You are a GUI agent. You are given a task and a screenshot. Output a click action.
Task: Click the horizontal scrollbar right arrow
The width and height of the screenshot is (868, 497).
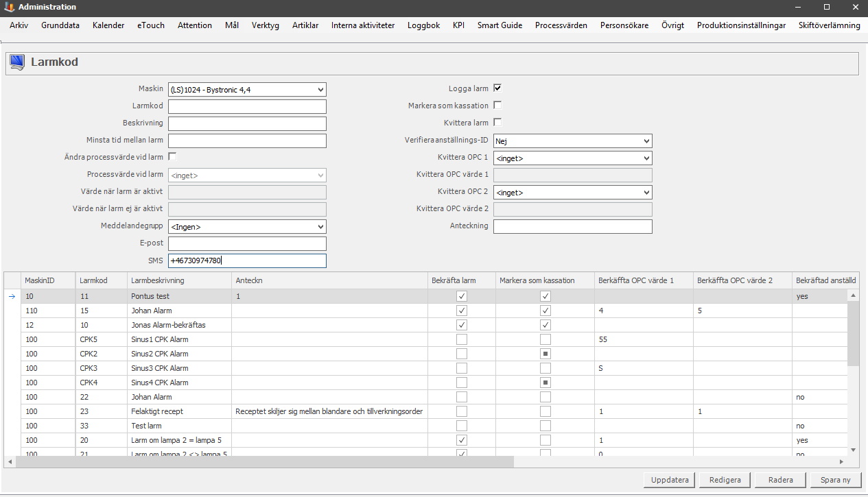pyautogui.click(x=843, y=462)
